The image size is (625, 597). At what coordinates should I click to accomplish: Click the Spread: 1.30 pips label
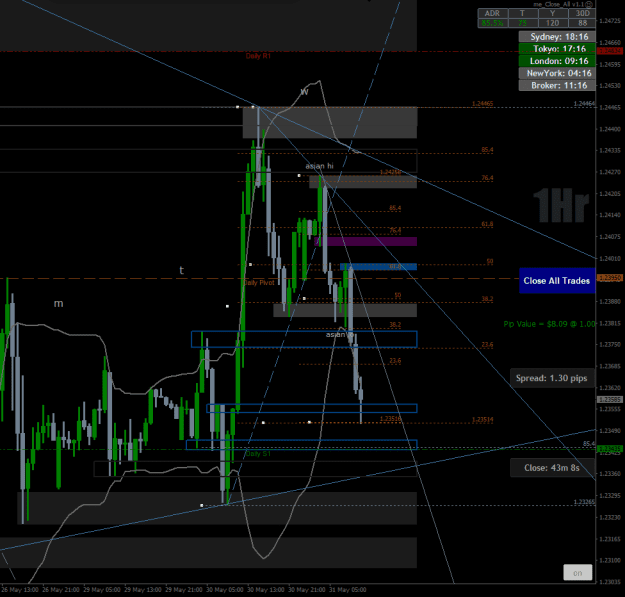click(551, 378)
